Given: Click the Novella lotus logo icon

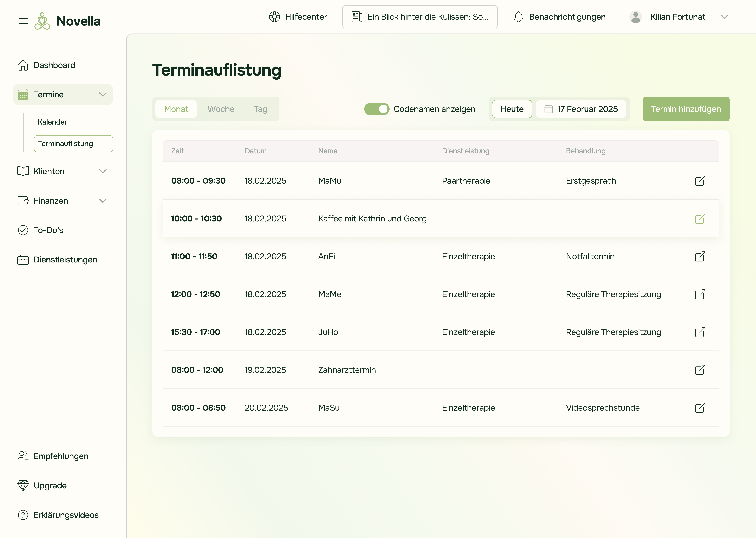Looking at the screenshot, I should pyautogui.click(x=42, y=21).
